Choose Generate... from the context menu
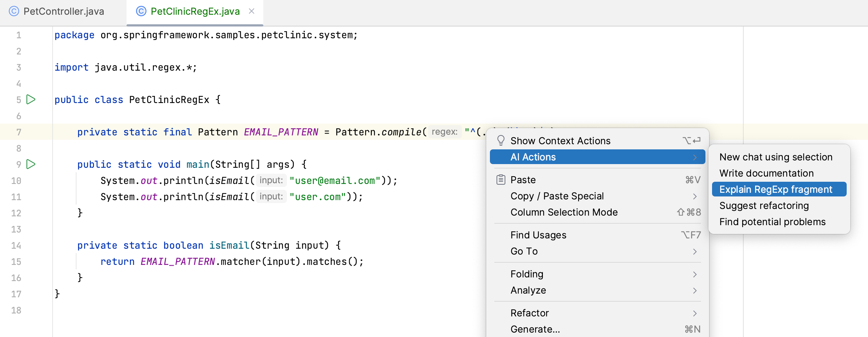This screenshot has width=868, height=337. pos(597,329)
